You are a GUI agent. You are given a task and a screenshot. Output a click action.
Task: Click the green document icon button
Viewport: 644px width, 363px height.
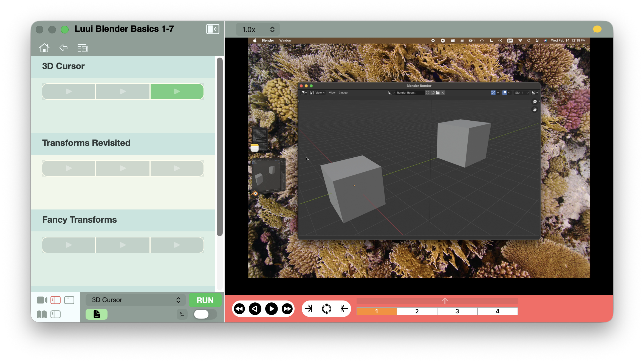[x=97, y=314]
